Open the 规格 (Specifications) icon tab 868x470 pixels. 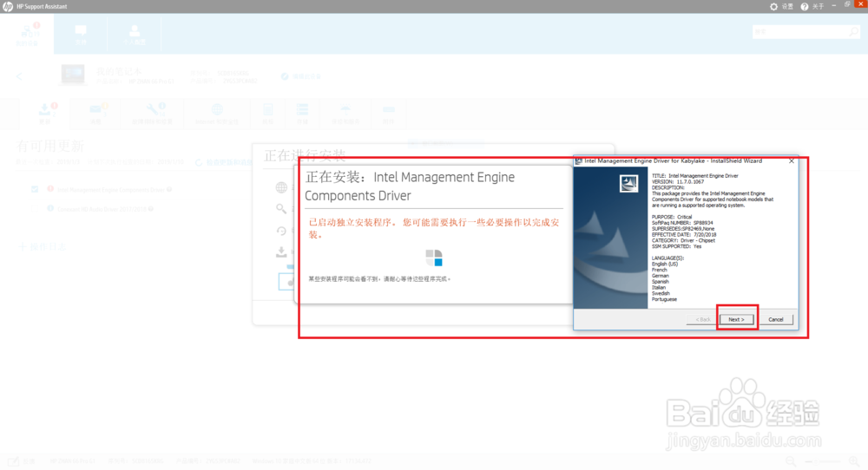coord(268,113)
